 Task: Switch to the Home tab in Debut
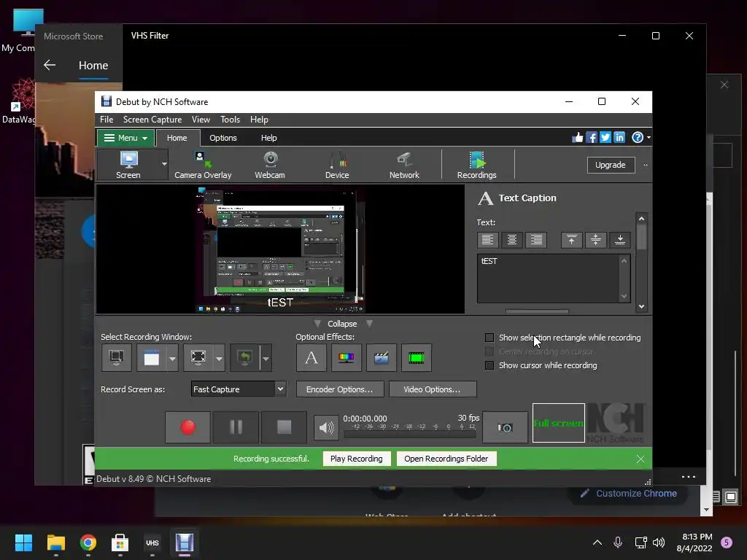pos(177,138)
